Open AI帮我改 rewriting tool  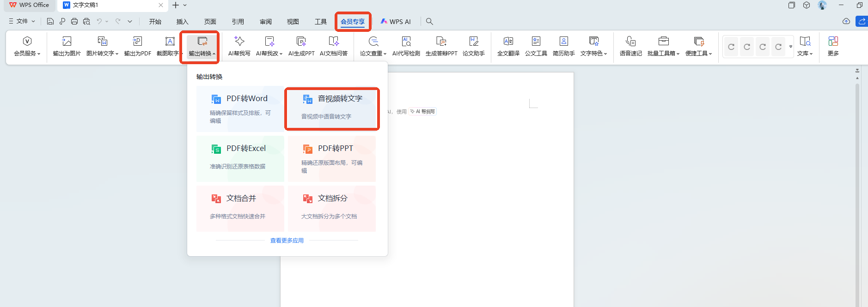coord(269,47)
